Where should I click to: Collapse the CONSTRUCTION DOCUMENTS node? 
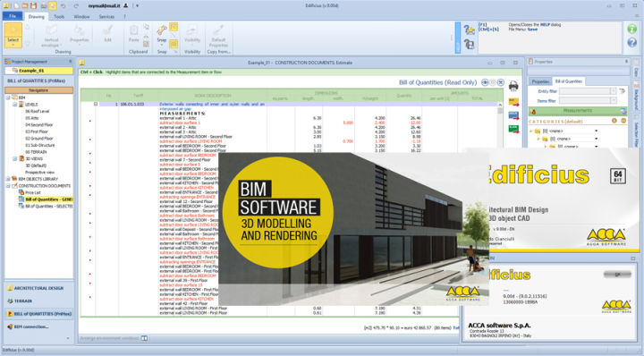(8, 185)
